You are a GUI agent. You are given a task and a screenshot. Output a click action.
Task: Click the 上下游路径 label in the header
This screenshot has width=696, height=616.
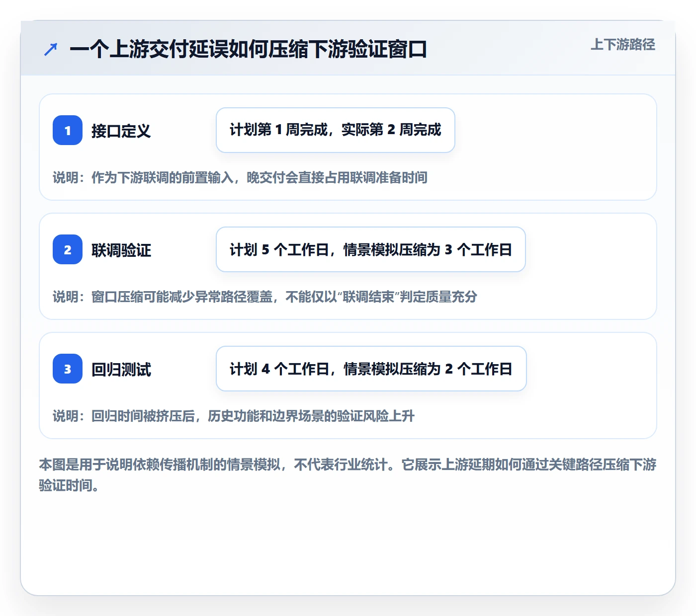tap(623, 45)
